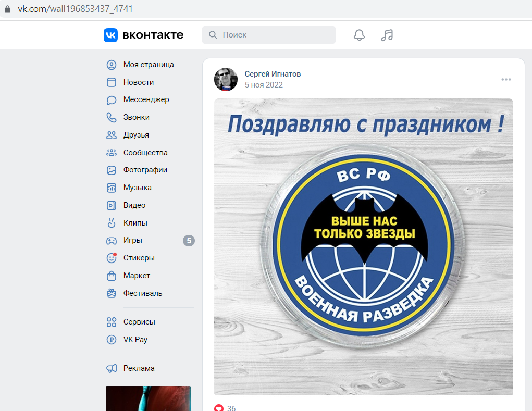
Task: Click the Реклама megaphone icon
Action: (112, 369)
